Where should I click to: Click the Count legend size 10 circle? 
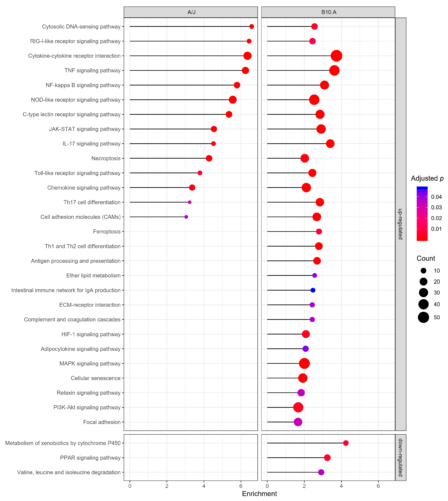pyautogui.click(x=423, y=271)
